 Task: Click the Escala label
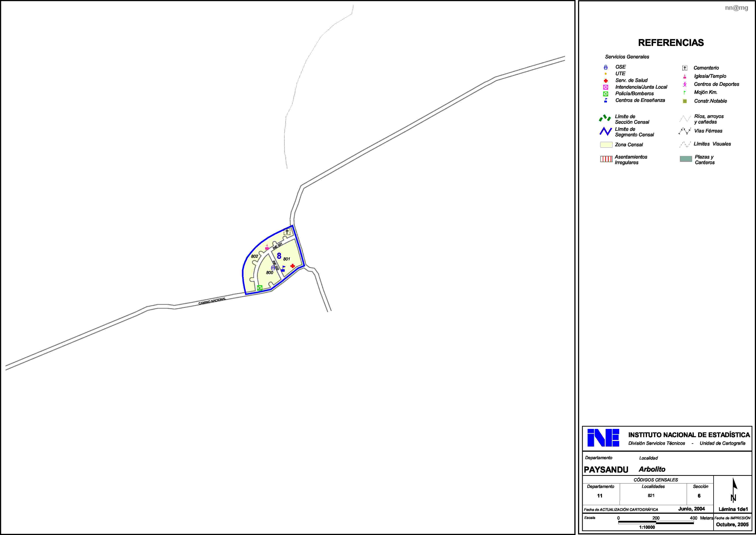click(x=590, y=518)
